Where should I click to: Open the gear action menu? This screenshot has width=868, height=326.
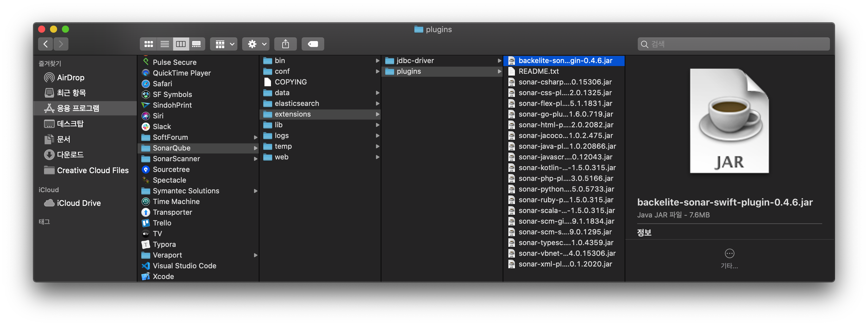[256, 44]
